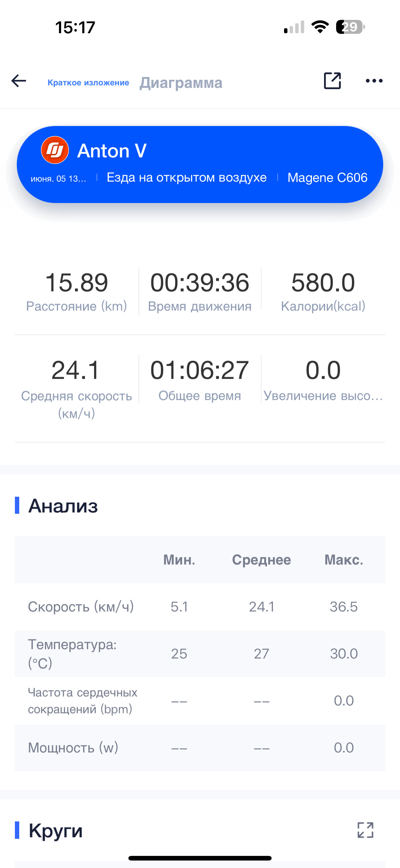Tap the 15.89 distance value

click(76, 283)
